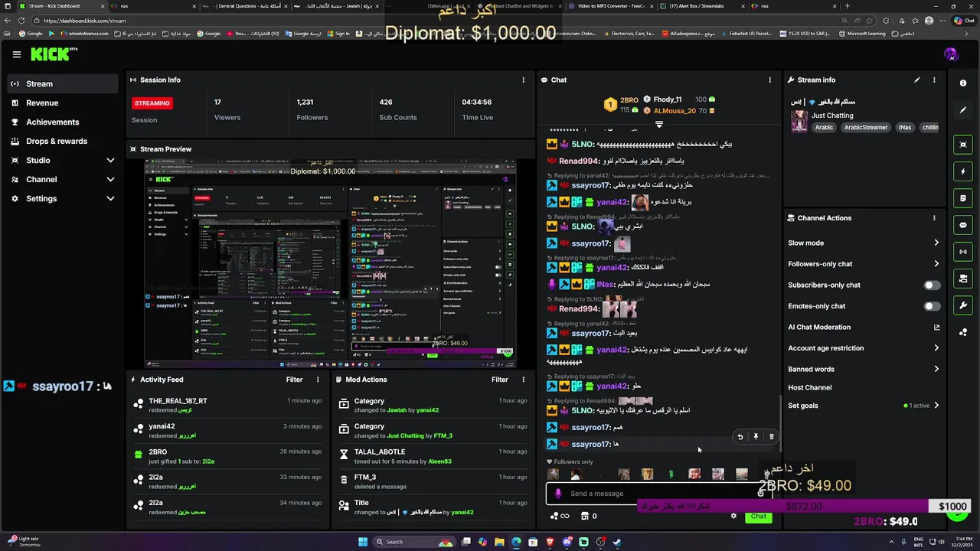
Task: Click Host Channel action
Action: click(809, 387)
